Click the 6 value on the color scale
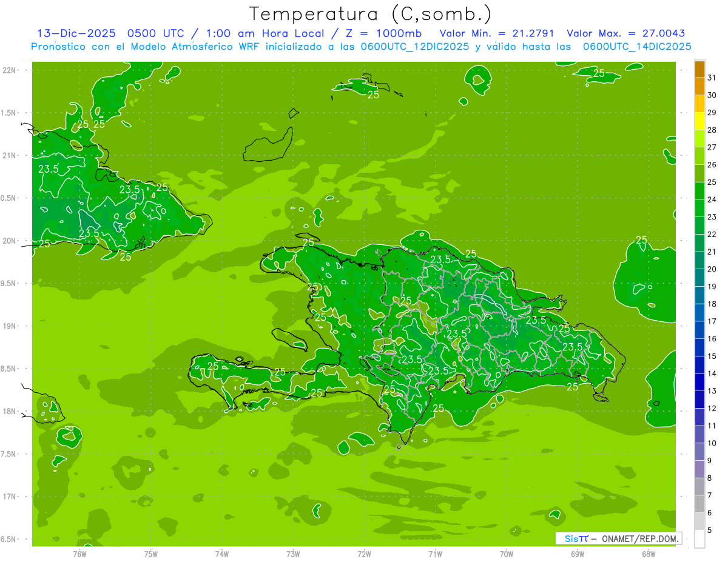The image size is (728, 562). point(710,513)
